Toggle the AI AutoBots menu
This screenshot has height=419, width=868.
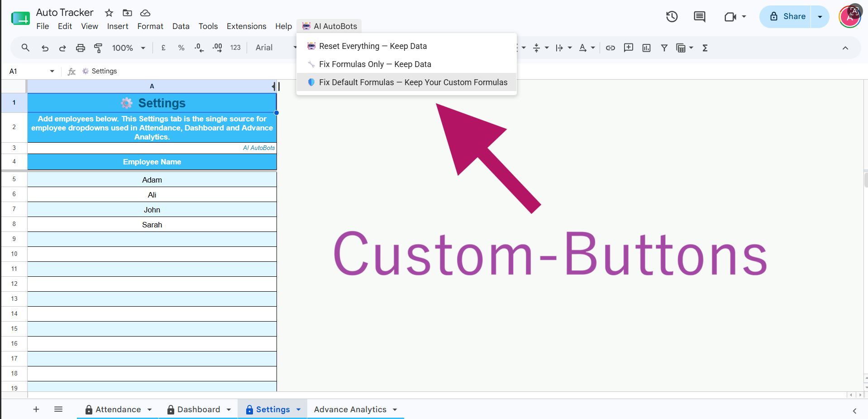(x=329, y=26)
